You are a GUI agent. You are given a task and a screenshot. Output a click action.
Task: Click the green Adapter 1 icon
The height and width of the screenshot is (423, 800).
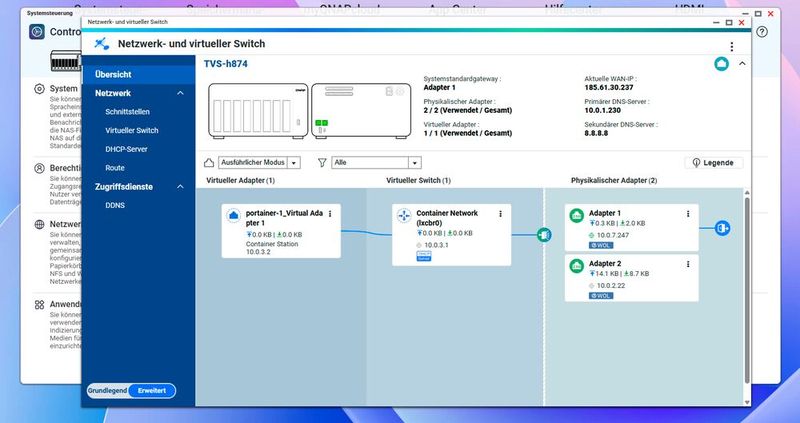[x=577, y=215]
